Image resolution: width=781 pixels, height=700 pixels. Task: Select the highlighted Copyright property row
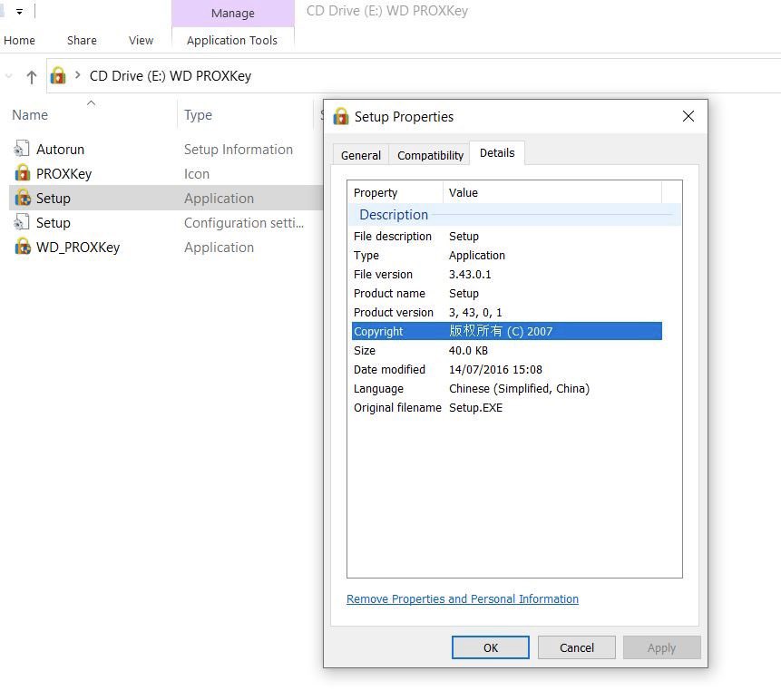pos(507,331)
